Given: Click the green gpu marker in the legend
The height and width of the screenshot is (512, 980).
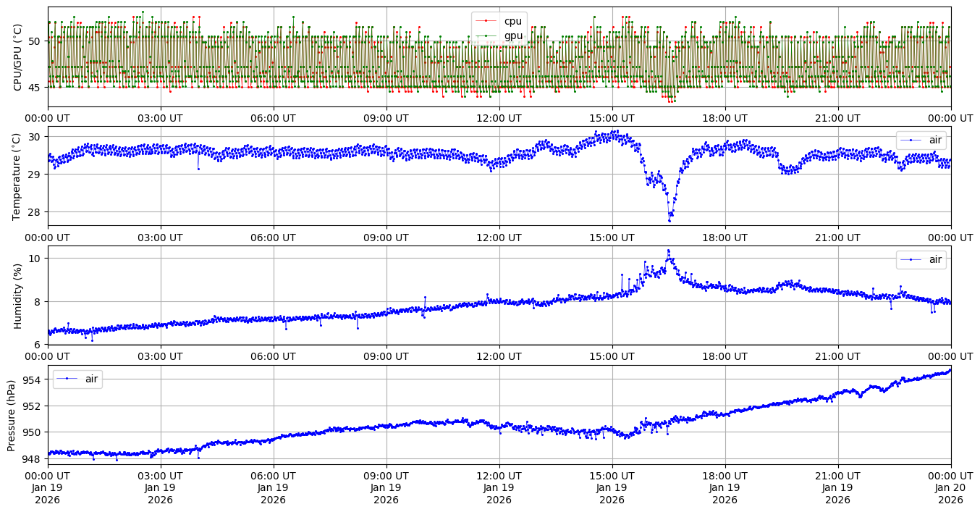Looking at the screenshot, I should pos(486,35).
